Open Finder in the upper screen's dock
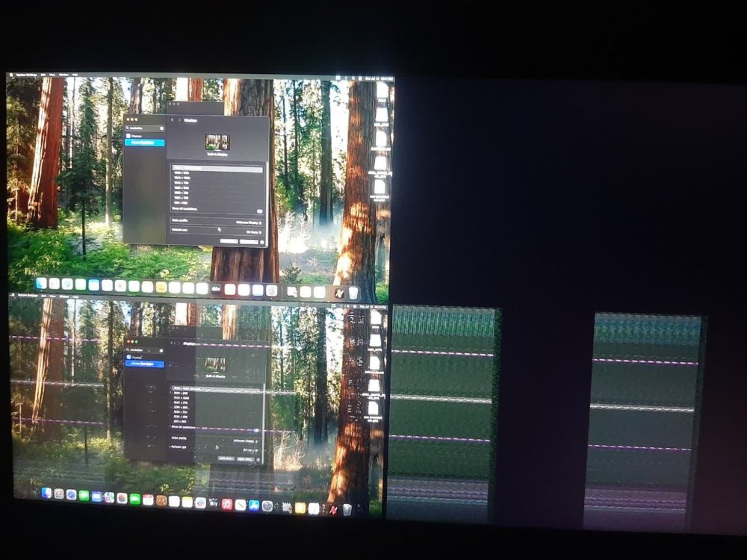The width and height of the screenshot is (747, 560). click(x=41, y=284)
